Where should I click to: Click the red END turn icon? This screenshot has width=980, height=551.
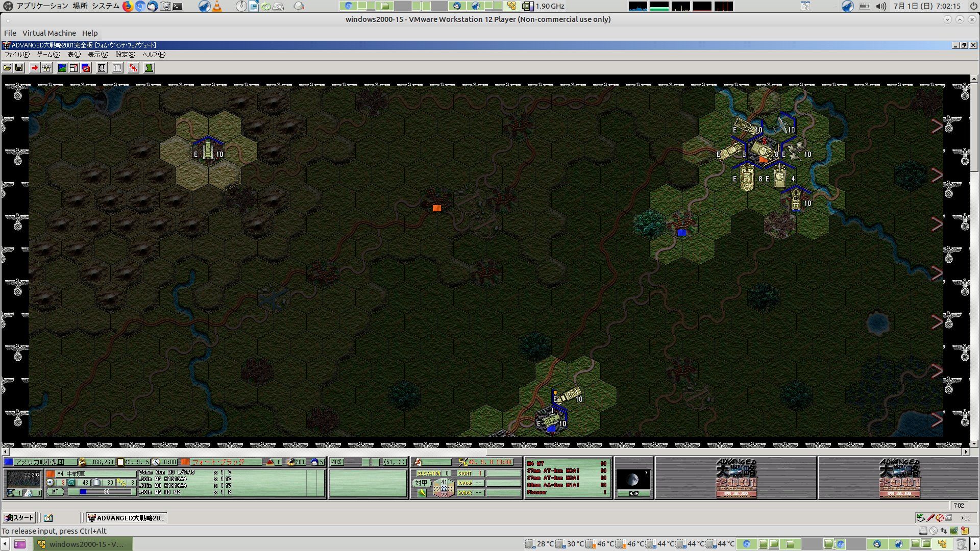point(133,68)
